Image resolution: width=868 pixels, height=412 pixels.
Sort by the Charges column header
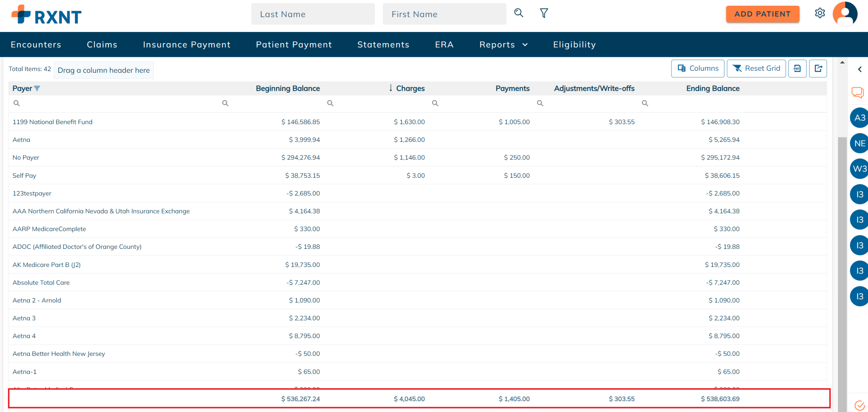[x=410, y=88]
